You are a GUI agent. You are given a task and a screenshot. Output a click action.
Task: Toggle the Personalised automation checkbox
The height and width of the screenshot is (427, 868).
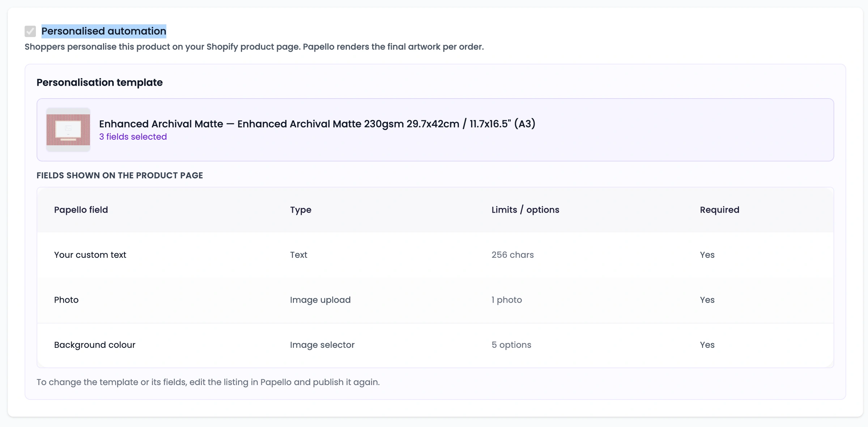(x=30, y=31)
